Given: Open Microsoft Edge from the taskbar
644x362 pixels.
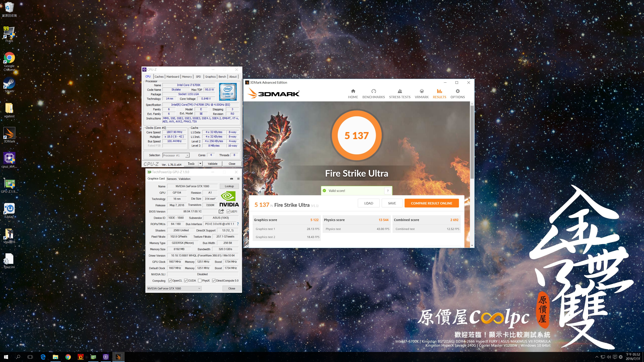Looking at the screenshot, I should (43, 357).
